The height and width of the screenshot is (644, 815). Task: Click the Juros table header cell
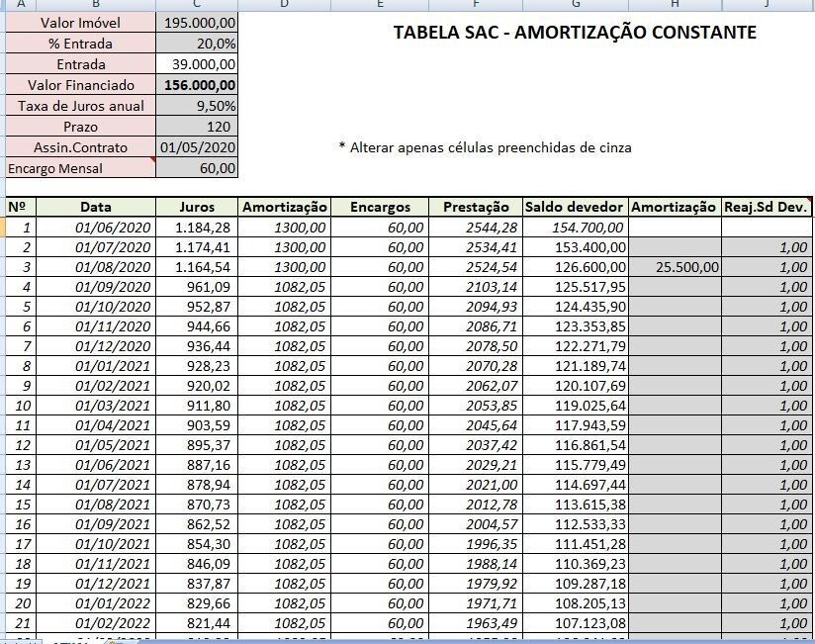197,207
